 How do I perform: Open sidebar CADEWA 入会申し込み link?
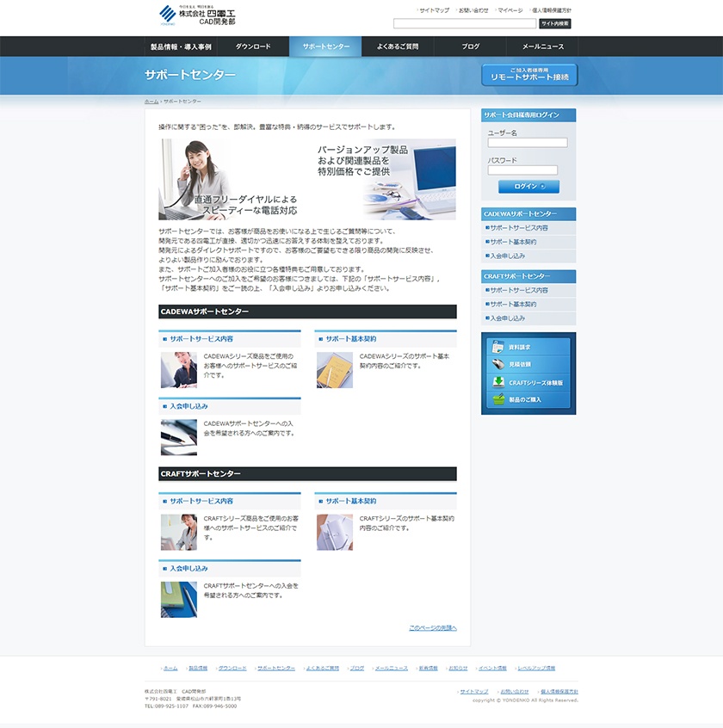coord(507,256)
